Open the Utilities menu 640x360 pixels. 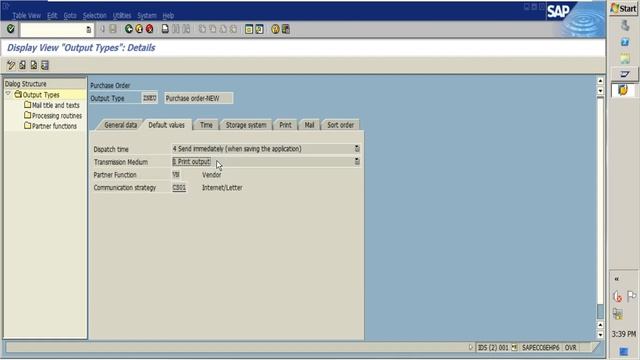click(x=122, y=16)
